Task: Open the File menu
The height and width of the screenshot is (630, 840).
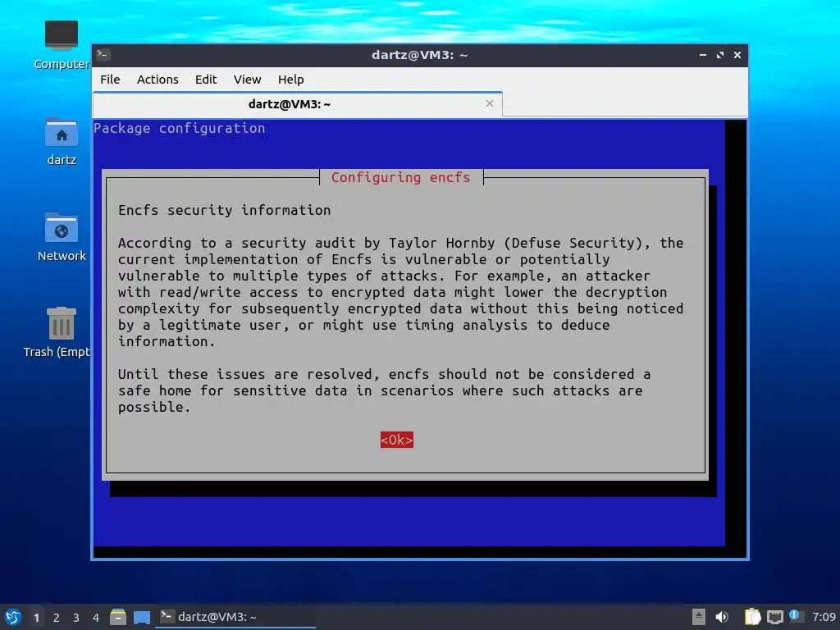Action: click(110, 80)
